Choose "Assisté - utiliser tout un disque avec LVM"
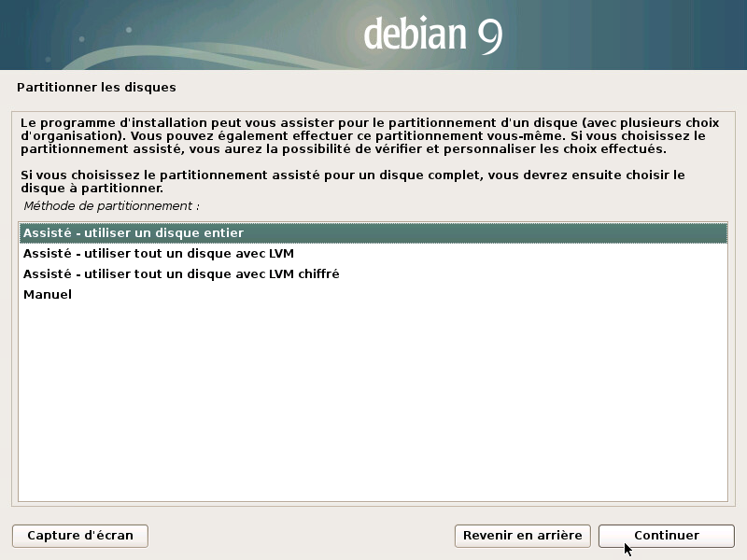Image resolution: width=747 pixels, height=560 pixels. coord(373,253)
